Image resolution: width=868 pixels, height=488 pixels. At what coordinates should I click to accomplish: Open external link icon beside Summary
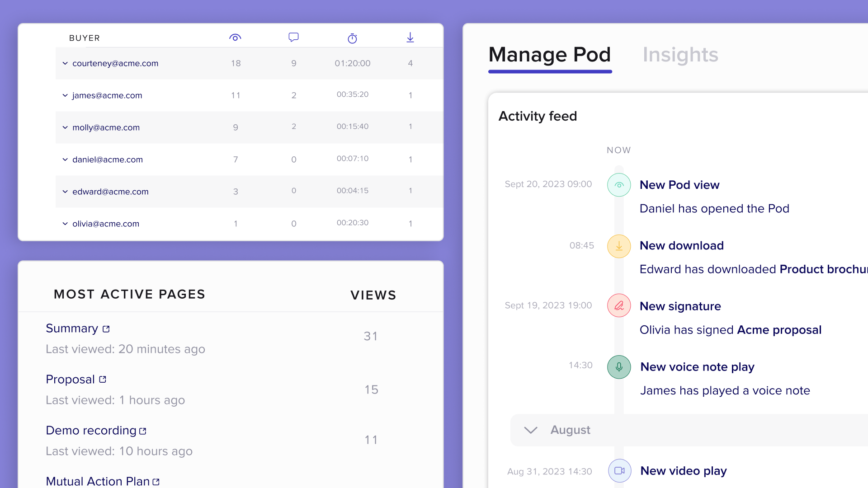point(106,329)
